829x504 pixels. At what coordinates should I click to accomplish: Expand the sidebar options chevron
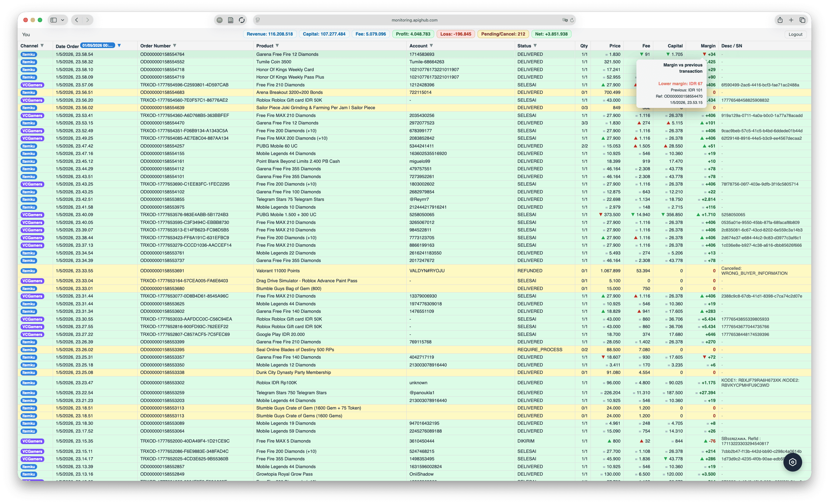click(x=62, y=20)
